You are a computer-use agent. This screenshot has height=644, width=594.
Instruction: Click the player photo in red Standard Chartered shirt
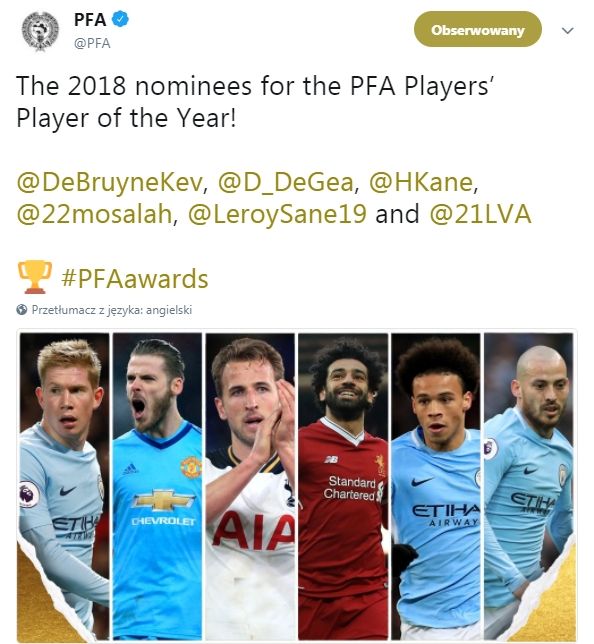click(343, 487)
